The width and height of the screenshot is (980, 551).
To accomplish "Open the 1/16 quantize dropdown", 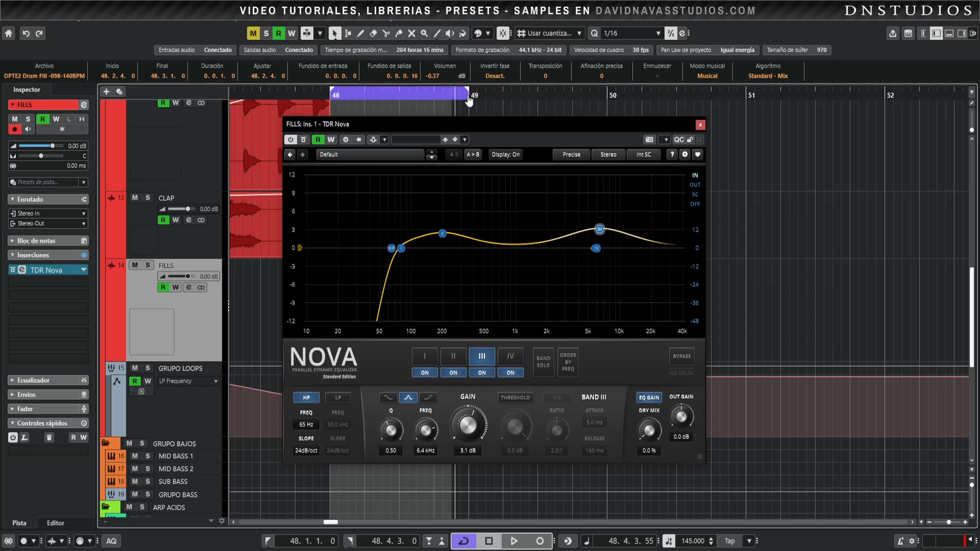I will (658, 34).
